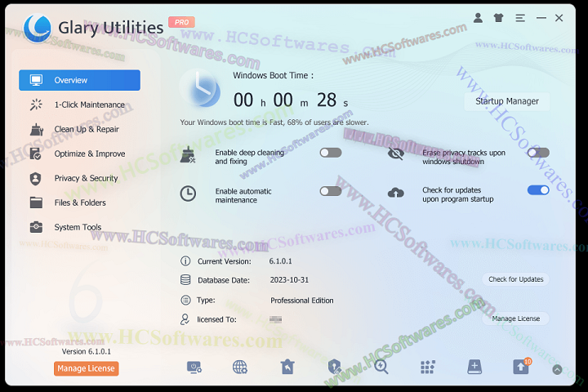Click Professional Edition text

[x=302, y=300]
